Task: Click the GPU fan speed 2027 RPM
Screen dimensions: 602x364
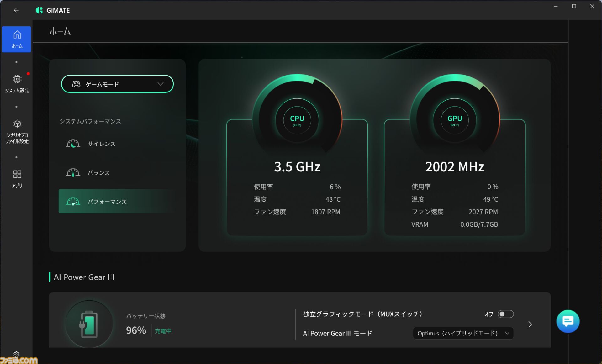Action: (483, 212)
